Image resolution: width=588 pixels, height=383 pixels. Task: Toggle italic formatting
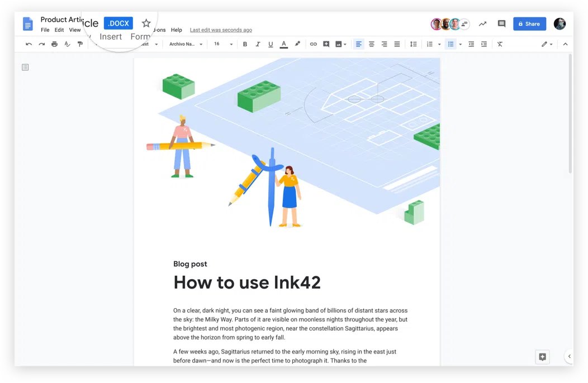[x=258, y=44]
